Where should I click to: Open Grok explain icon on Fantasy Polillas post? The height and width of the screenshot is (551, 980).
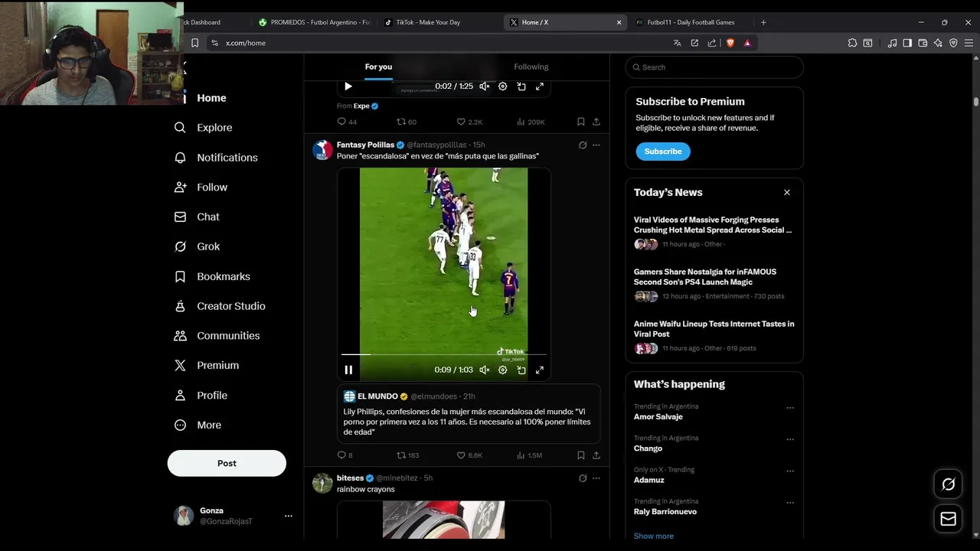(583, 145)
